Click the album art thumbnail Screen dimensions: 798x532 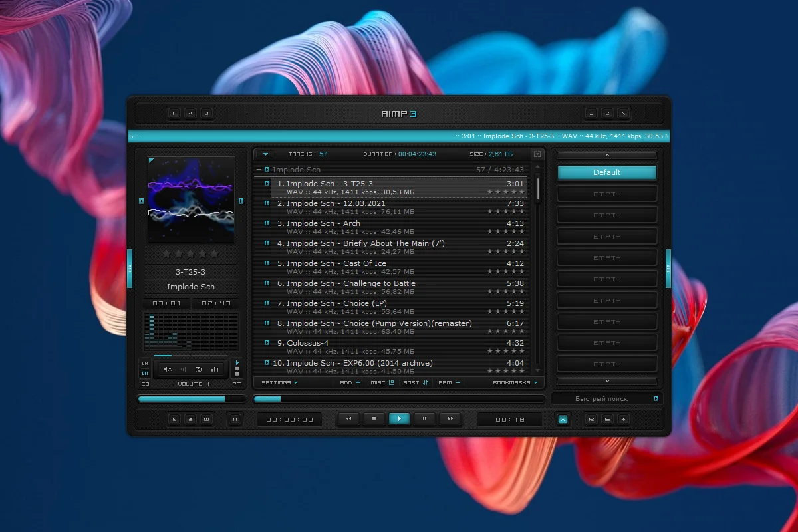click(x=191, y=200)
